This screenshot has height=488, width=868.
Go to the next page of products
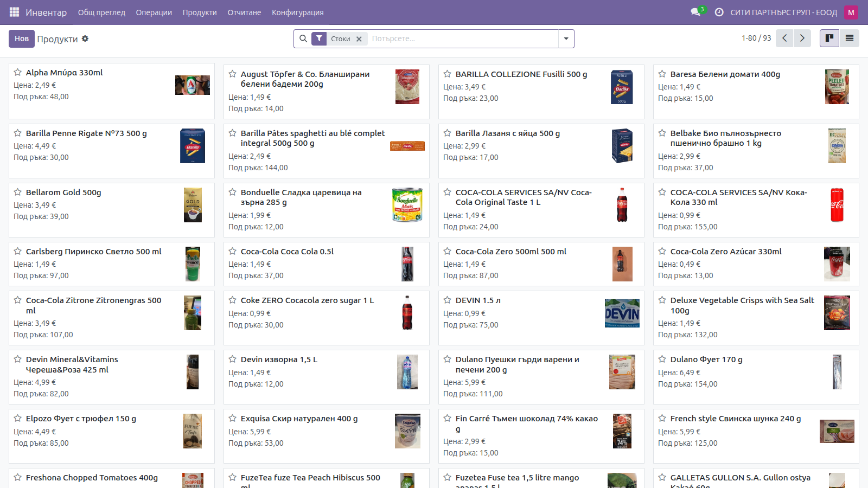[x=802, y=38]
